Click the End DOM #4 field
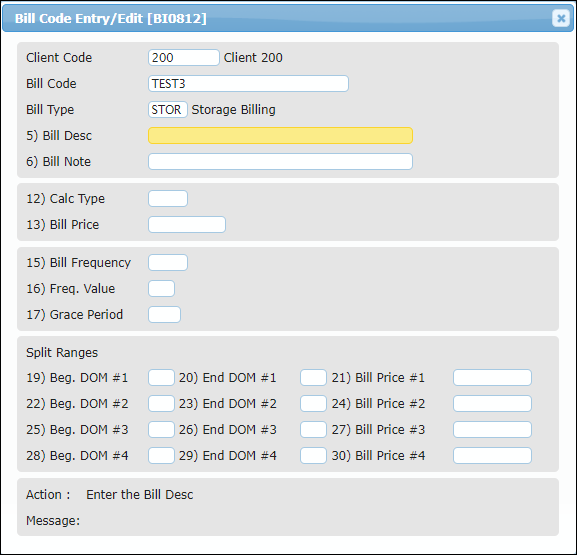577x555 pixels. pos(313,456)
